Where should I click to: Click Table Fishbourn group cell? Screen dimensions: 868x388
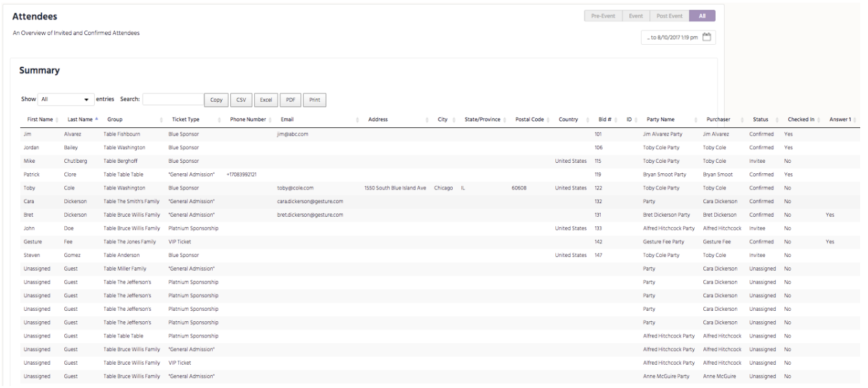click(122, 134)
